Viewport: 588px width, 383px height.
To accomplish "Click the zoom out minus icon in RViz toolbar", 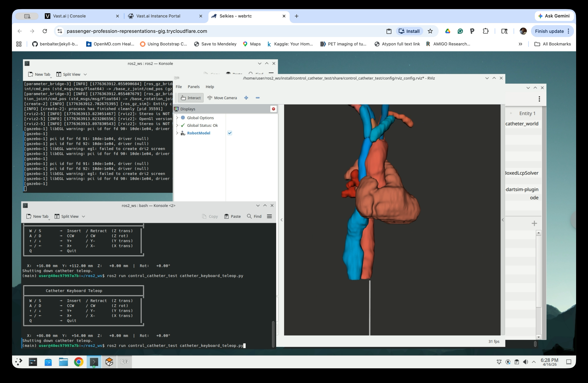I will [257, 98].
